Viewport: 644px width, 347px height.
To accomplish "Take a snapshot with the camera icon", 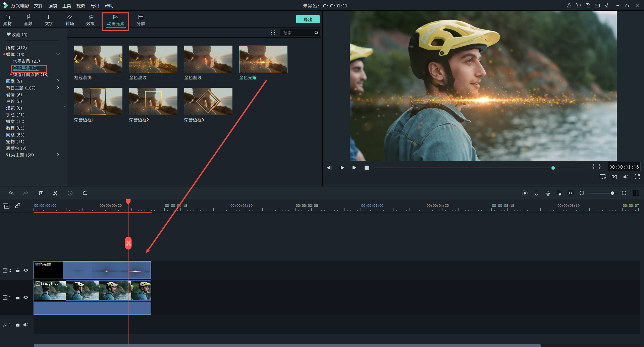I will click(x=614, y=177).
